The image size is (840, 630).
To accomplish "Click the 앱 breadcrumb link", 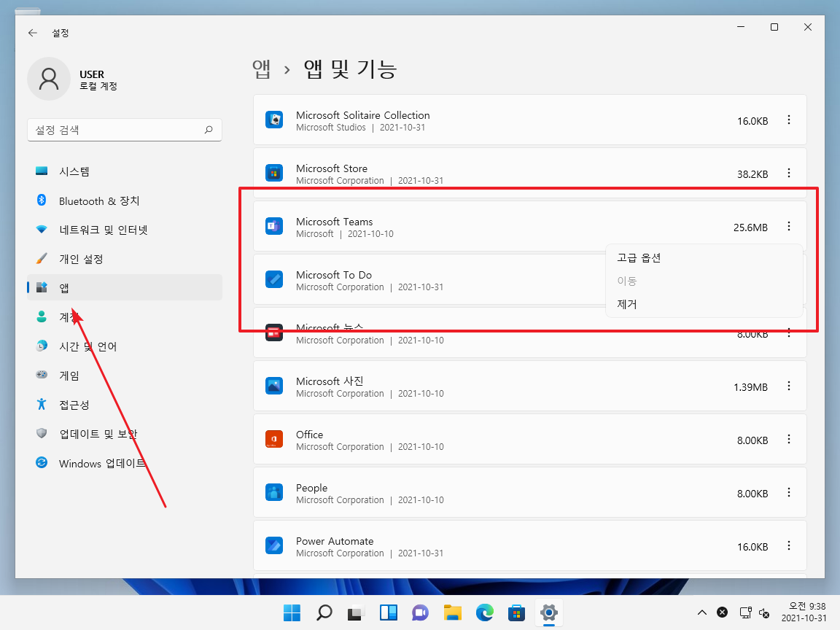I will pos(262,69).
